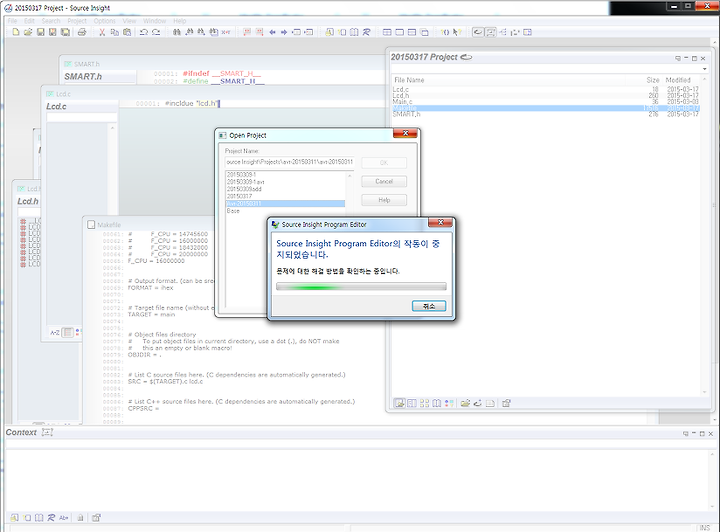Open the Edit menu
This screenshot has height=532, width=720.
pyautogui.click(x=29, y=21)
